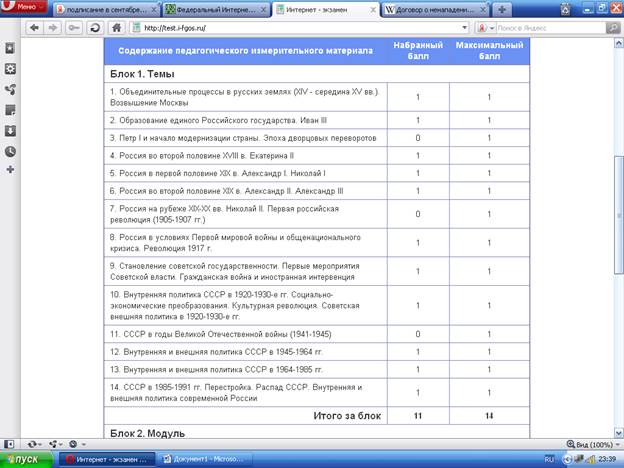Click row '5. Россия в первой половине XIX в.'

317,173
